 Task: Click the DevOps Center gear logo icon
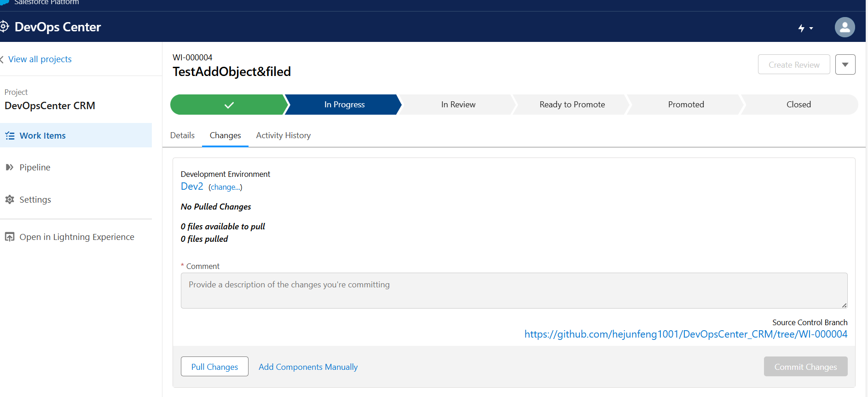tap(4, 27)
